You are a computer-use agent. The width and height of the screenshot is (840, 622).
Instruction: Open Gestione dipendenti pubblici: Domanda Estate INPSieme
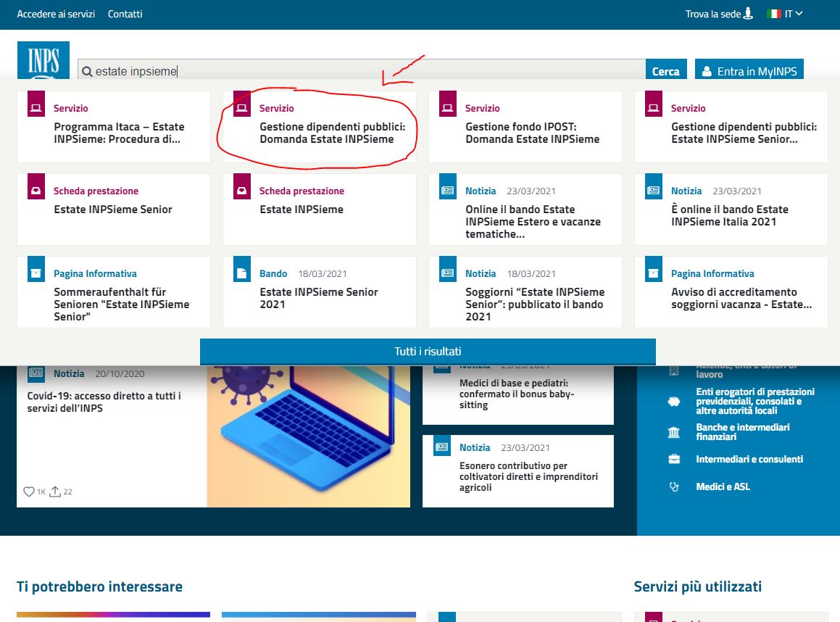(332, 133)
